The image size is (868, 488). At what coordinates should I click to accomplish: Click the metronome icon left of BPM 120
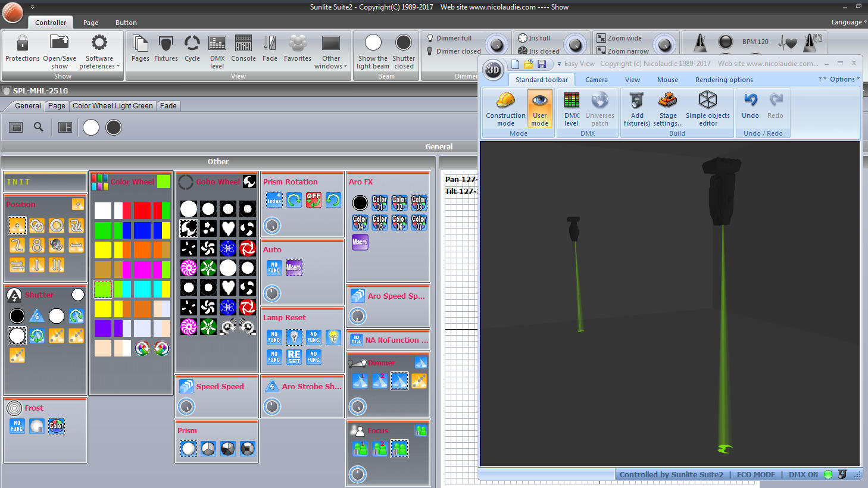pos(700,42)
